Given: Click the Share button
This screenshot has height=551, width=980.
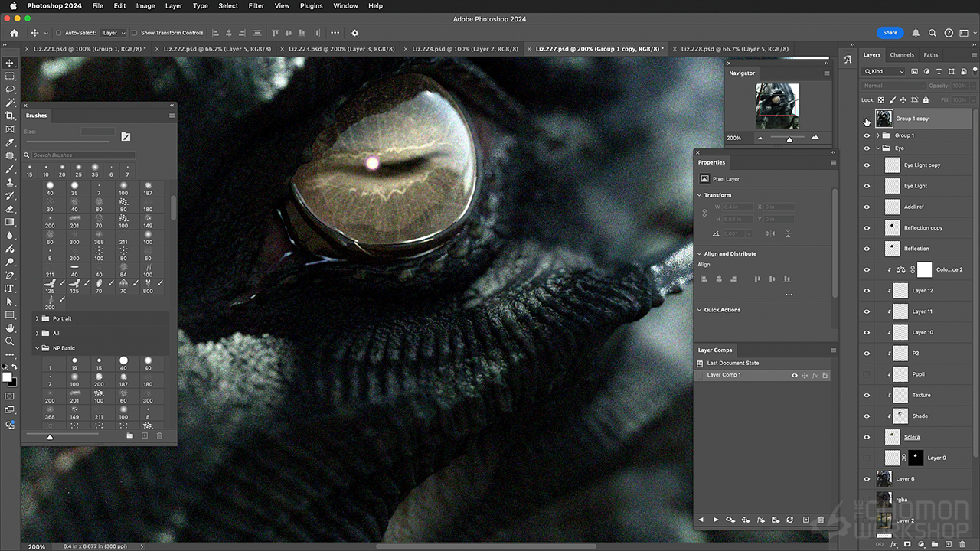Looking at the screenshot, I should tap(890, 33).
